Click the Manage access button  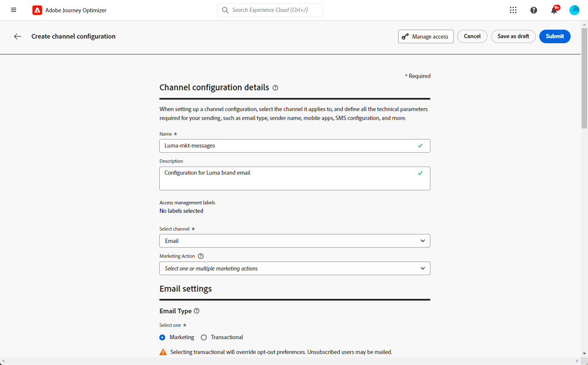coord(426,36)
